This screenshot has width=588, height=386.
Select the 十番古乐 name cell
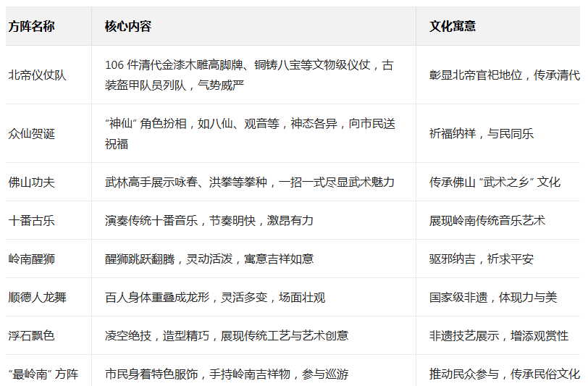31,220
